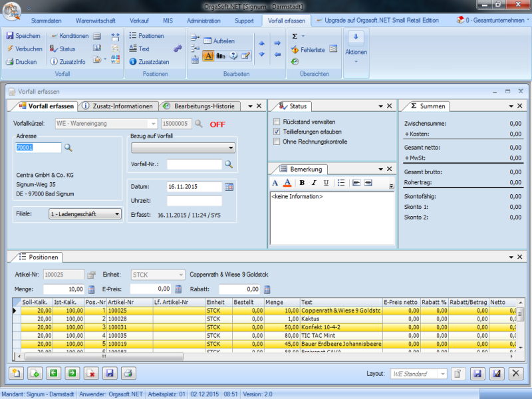Enable the Rückstand verwalten checkbox
532x399 pixels.
277,122
